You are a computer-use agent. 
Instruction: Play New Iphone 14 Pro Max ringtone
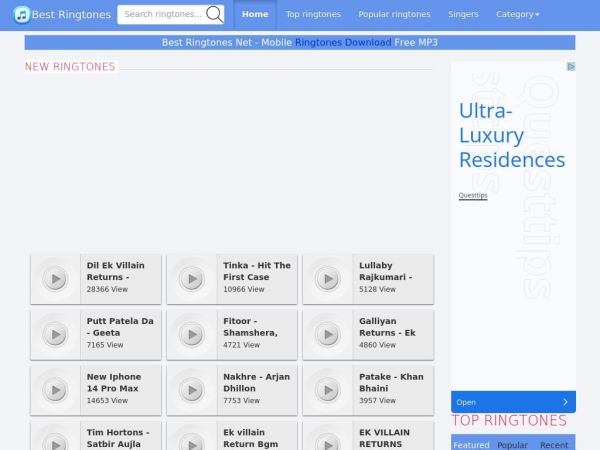[55, 390]
